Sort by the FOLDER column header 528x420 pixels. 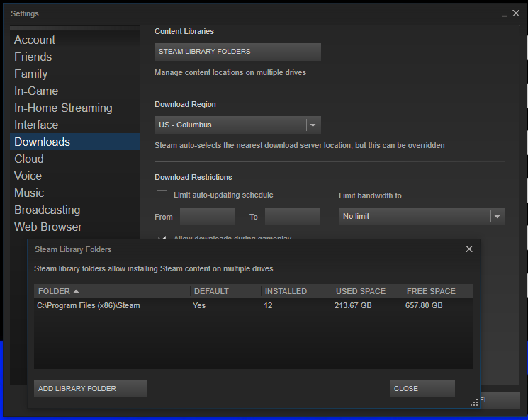[112, 291]
